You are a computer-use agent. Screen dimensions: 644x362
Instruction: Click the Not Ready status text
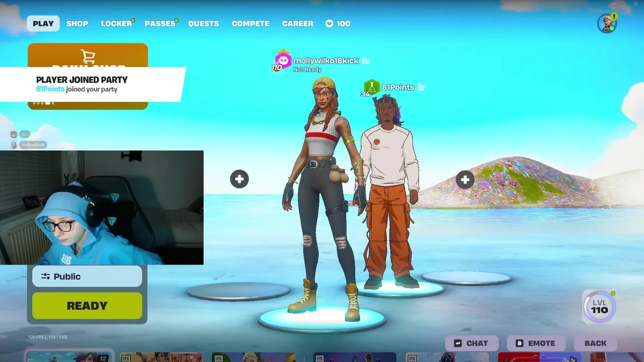[307, 70]
